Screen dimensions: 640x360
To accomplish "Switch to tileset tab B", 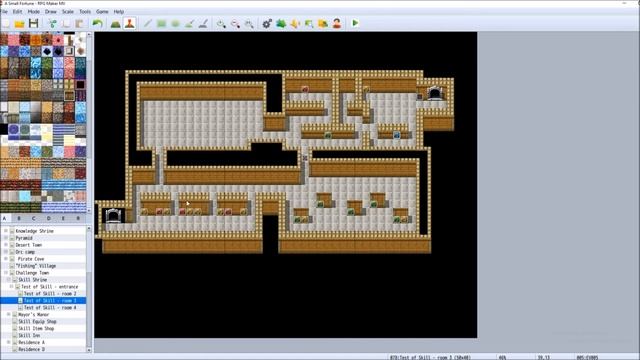I will click(x=19, y=218).
